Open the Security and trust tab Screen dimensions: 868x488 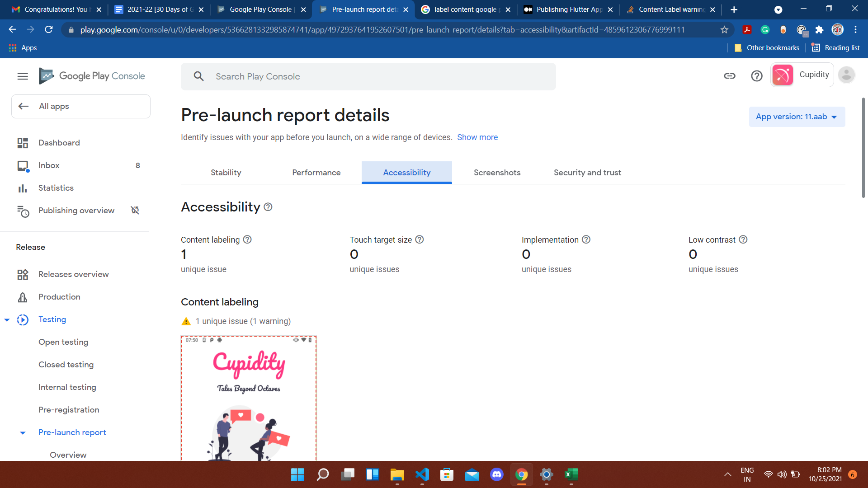pos(587,173)
